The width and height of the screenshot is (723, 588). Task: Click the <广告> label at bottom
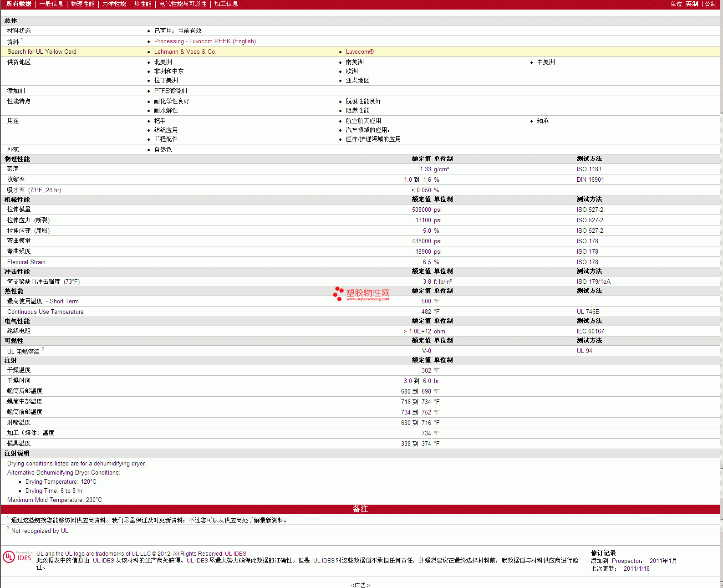pyautogui.click(x=361, y=585)
